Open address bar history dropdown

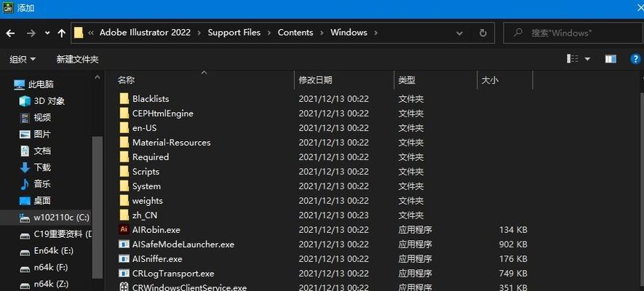click(x=460, y=33)
